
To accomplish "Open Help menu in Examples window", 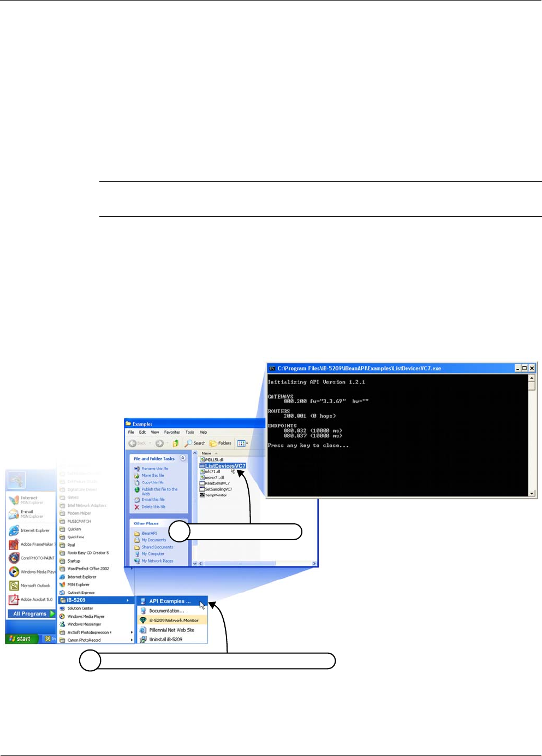I will pos(203,432).
